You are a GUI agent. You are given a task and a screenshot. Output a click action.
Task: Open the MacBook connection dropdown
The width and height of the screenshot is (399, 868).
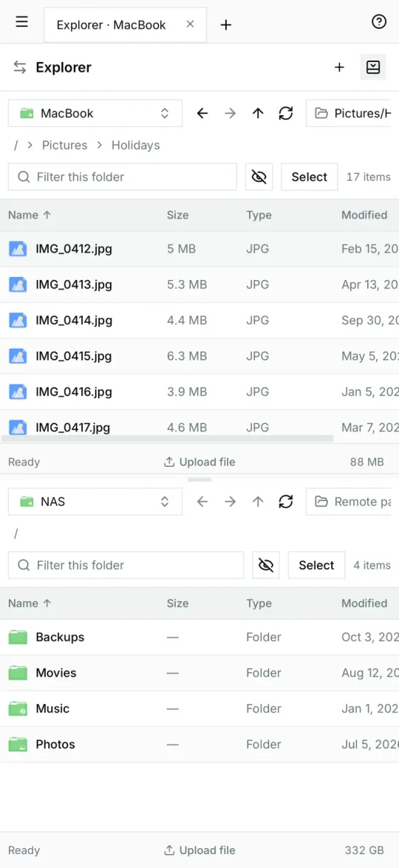95,114
